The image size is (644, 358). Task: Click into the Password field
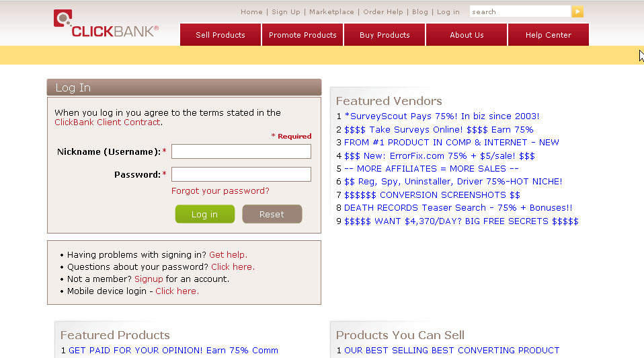(x=241, y=174)
